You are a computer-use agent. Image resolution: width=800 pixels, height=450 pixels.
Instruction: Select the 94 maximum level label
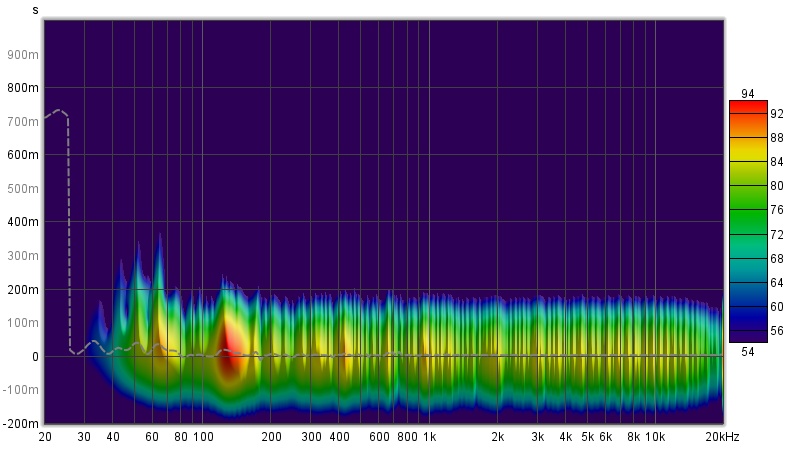coord(748,93)
